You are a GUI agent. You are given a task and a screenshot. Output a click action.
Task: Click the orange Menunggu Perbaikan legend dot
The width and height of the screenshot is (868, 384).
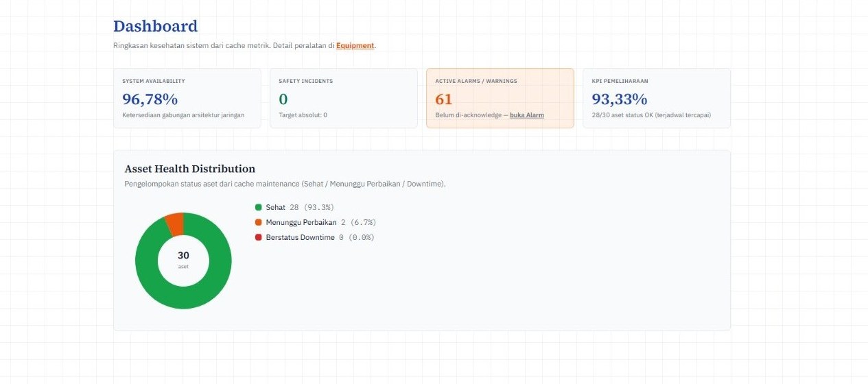coord(259,222)
